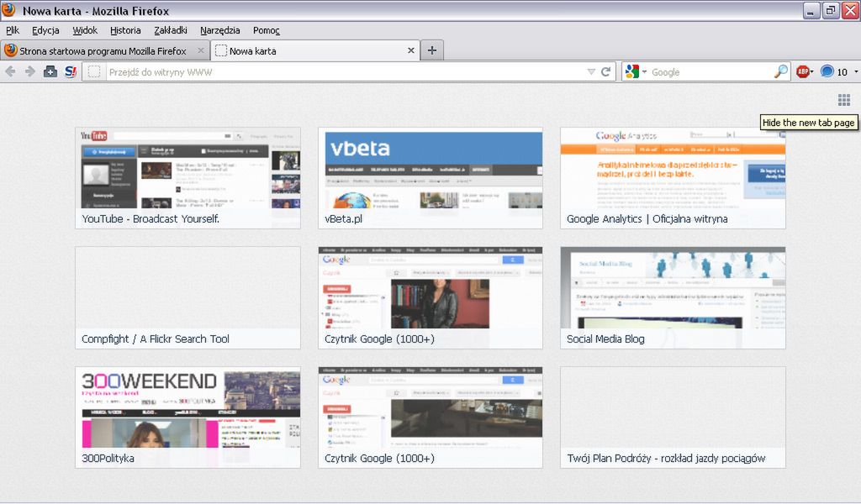Open the Pomoc menu
861x504 pixels.
tap(267, 30)
